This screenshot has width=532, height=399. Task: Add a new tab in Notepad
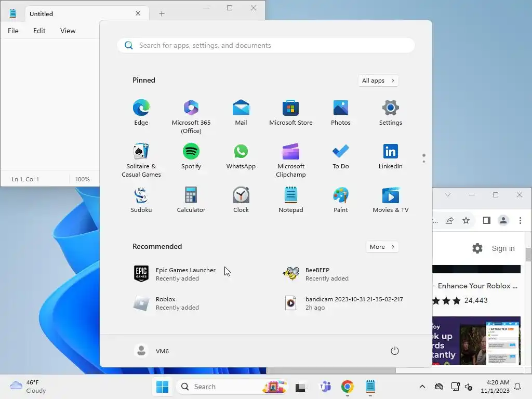[162, 14]
